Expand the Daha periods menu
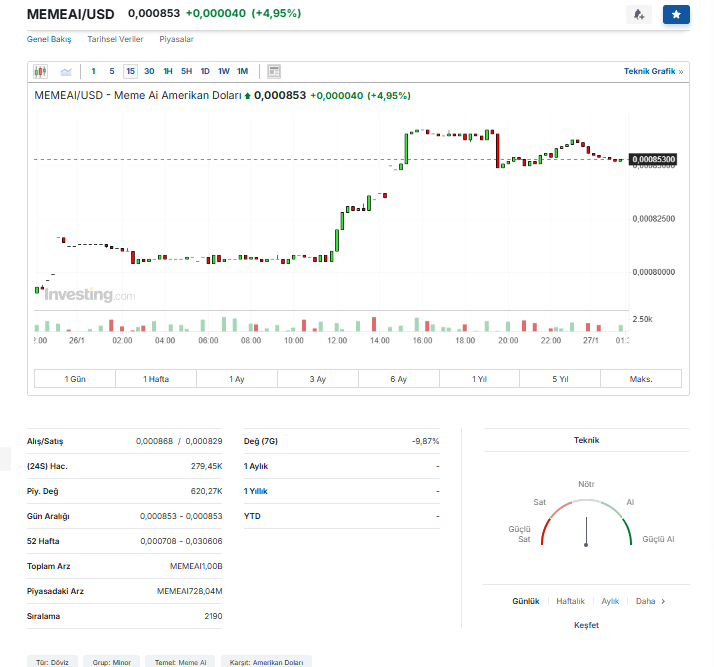Screen dimensions: 714x667 [x=650, y=601]
